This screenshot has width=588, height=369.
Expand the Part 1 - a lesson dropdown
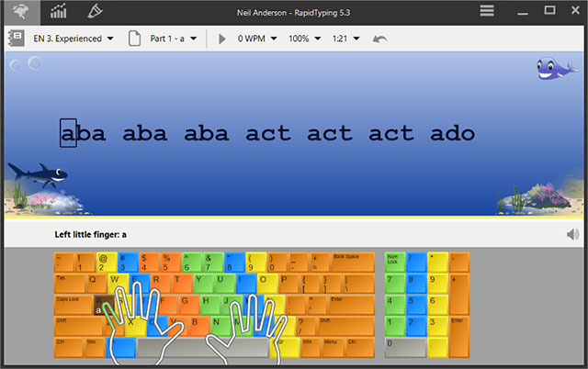point(174,39)
